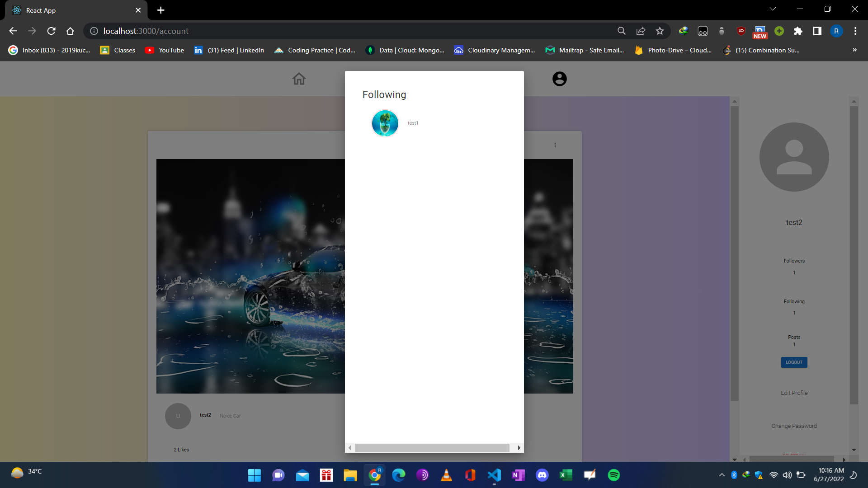Viewport: 868px width, 488px height.
Task: Open the Chrome three-dot menu
Action: tap(855, 31)
